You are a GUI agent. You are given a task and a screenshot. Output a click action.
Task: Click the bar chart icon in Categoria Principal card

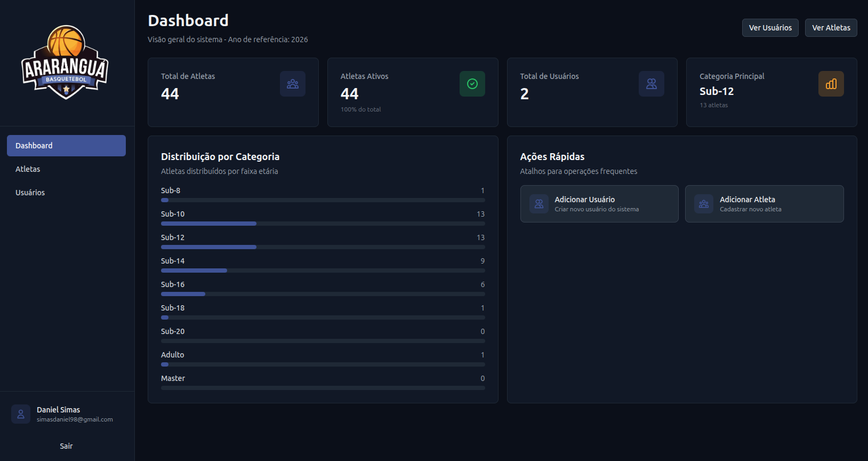pyautogui.click(x=831, y=84)
